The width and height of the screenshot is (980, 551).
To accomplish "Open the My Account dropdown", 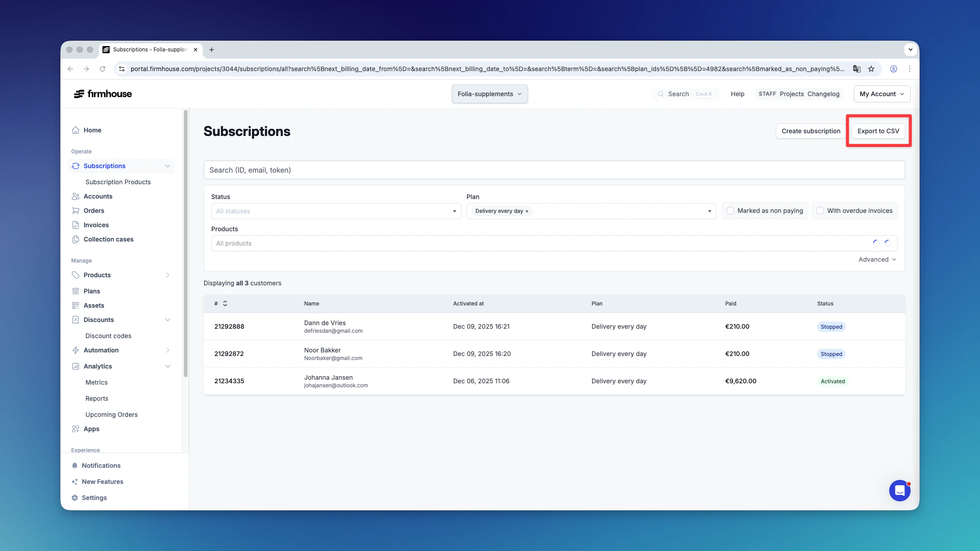I will coord(882,94).
